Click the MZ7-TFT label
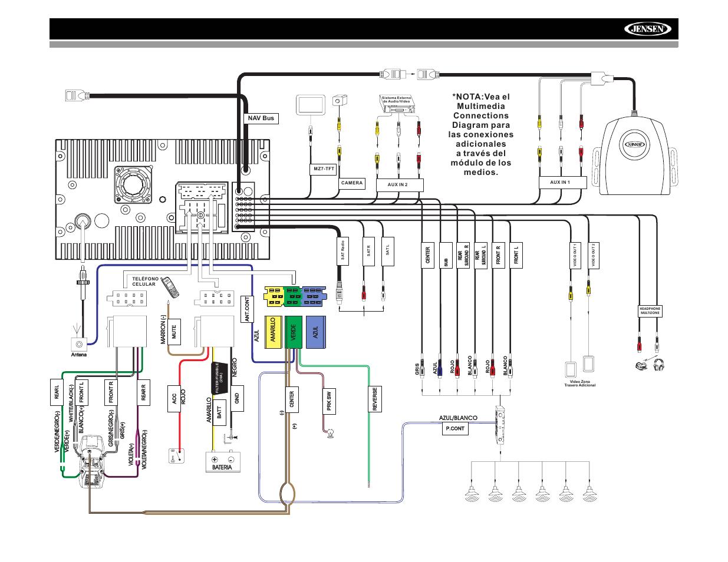The image size is (728, 562). 324,169
